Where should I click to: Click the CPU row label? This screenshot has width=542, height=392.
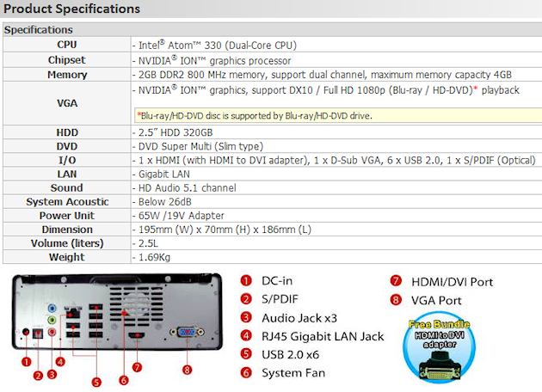(x=67, y=45)
